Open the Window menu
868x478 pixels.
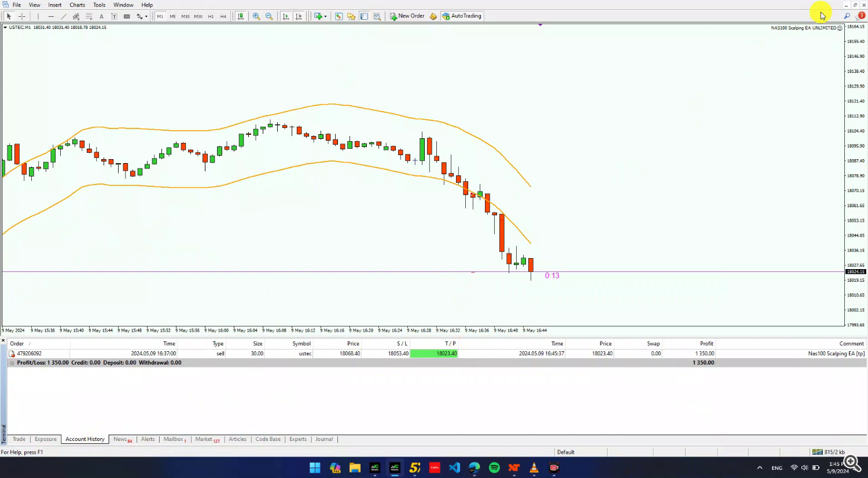(x=123, y=5)
